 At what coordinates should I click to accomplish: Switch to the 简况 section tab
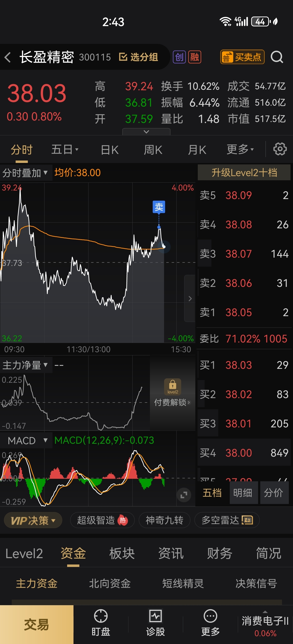pyautogui.click(x=269, y=554)
